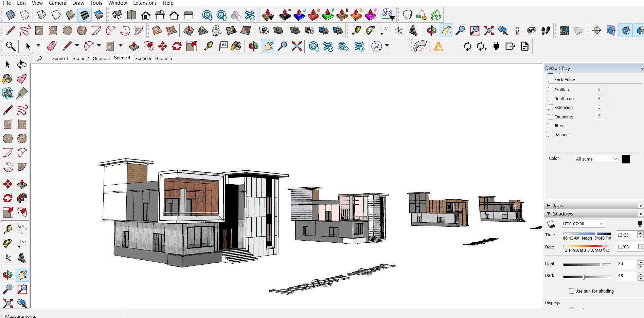Select the Axes tool in left toolbar
644x318 pixels.
click(x=7, y=258)
